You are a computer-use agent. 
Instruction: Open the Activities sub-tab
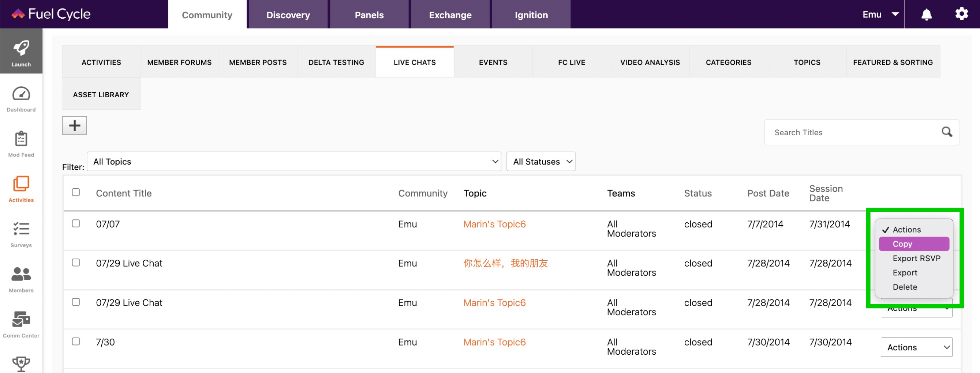pos(101,62)
